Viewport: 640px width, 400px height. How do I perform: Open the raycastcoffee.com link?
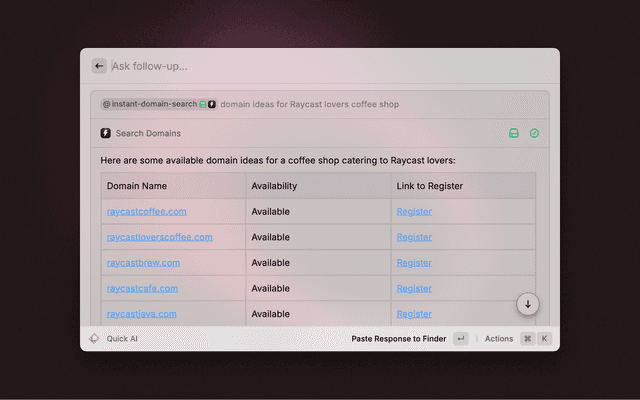pos(146,211)
